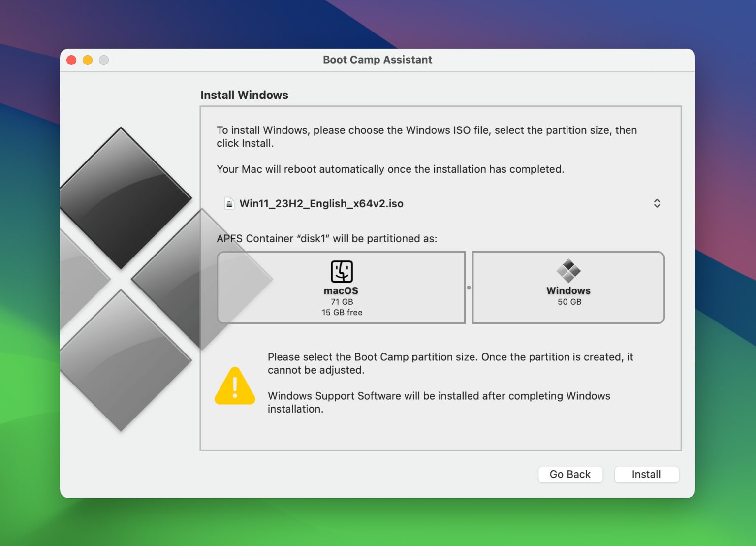This screenshot has width=756, height=546.
Task: Click the ISO file document icon
Action: click(229, 203)
